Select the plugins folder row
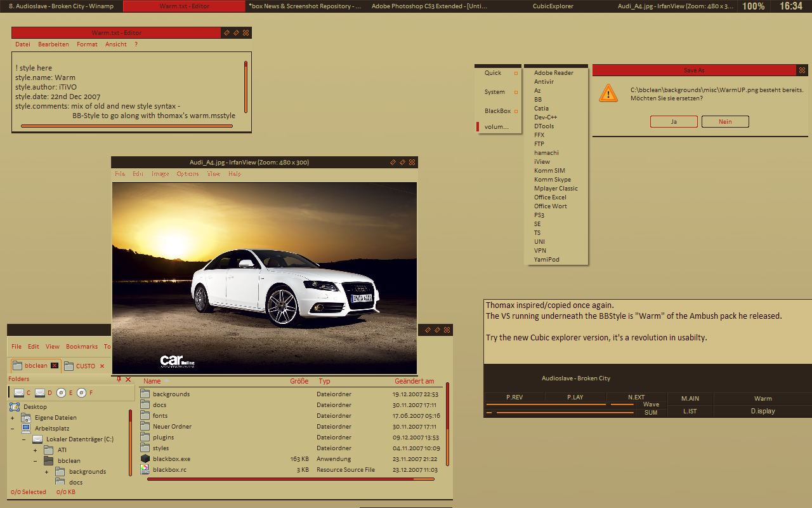This screenshot has width=812, height=508. 290,438
